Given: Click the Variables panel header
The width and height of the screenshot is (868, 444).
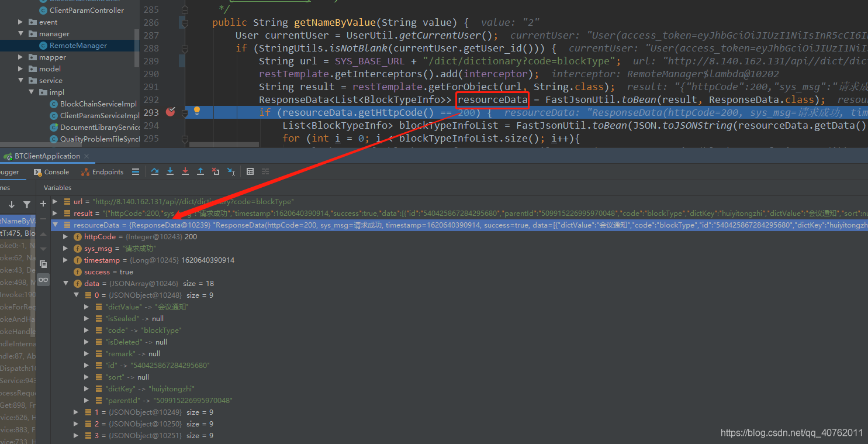Looking at the screenshot, I should coord(57,188).
